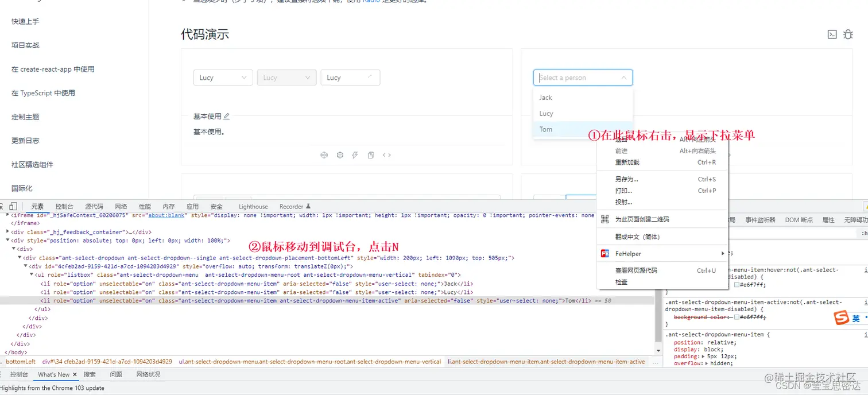868x395 pixels.
Task: Click the expand-all-code terminal icon
Action: click(x=832, y=34)
